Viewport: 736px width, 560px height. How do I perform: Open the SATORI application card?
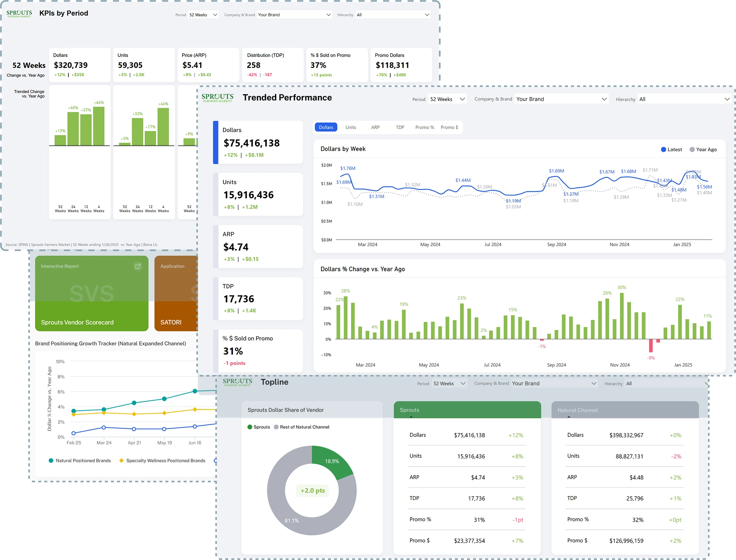tap(176, 293)
